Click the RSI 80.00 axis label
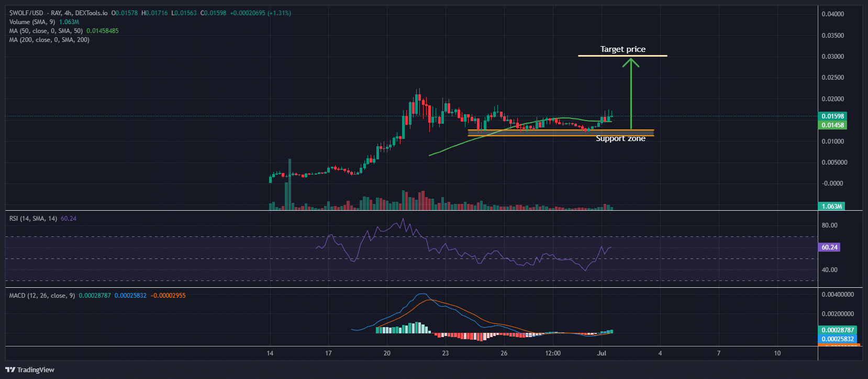This screenshot has height=379, width=868. coord(830,225)
